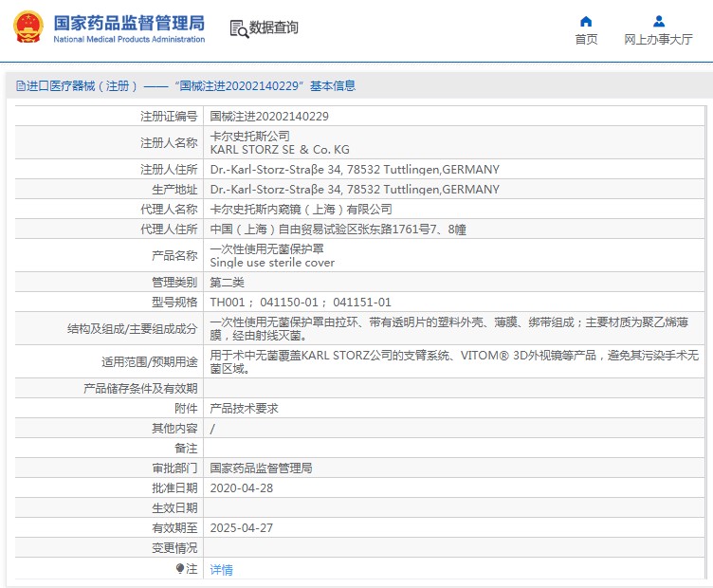Click the national emblem logo

click(28, 28)
